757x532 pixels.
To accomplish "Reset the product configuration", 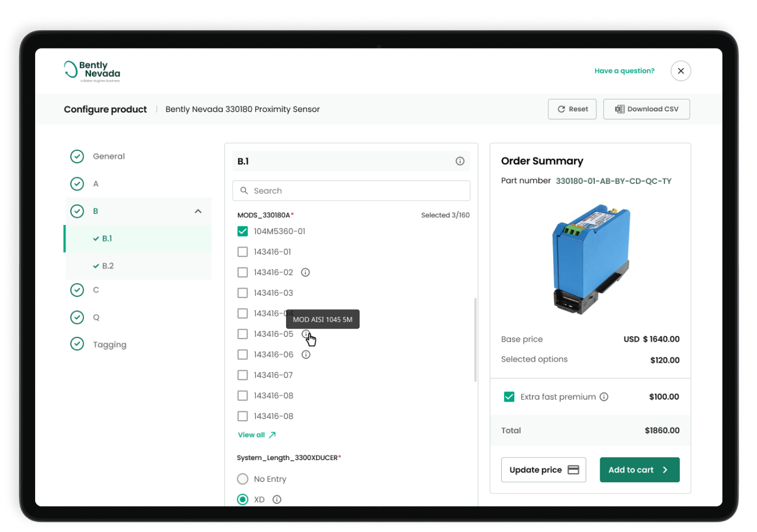I will 572,109.
